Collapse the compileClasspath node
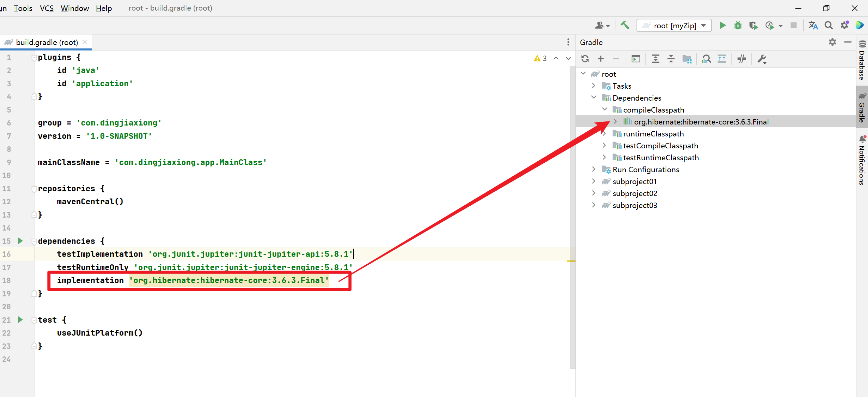 (604, 109)
